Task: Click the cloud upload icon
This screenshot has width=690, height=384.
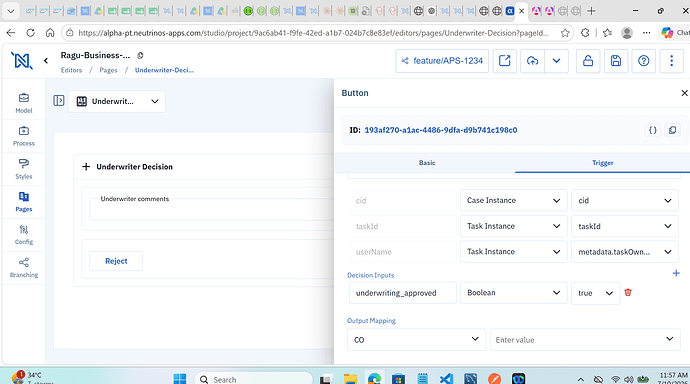Action: [x=532, y=61]
